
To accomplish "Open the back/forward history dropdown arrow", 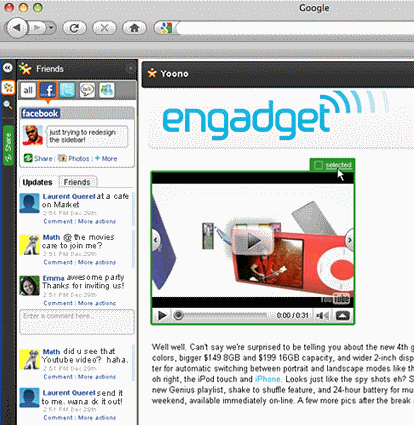I will pos(51,28).
